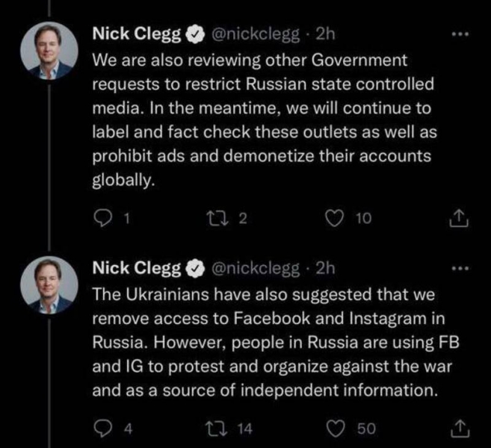
Task: Like the tweet about FB and IG
Action: [339, 429]
